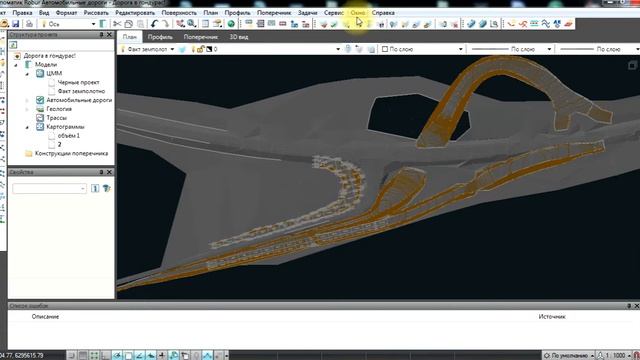Click the info icon in the Properties panel

click(95, 188)
